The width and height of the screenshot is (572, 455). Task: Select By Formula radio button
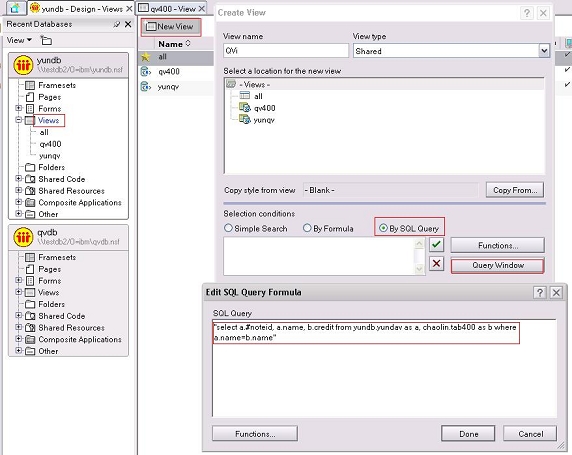(307, 228)
